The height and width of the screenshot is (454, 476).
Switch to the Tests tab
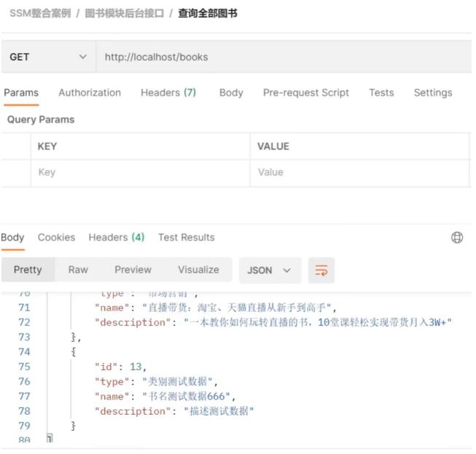381,93
